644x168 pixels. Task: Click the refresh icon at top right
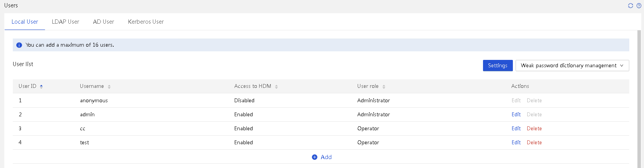(630, 5)
